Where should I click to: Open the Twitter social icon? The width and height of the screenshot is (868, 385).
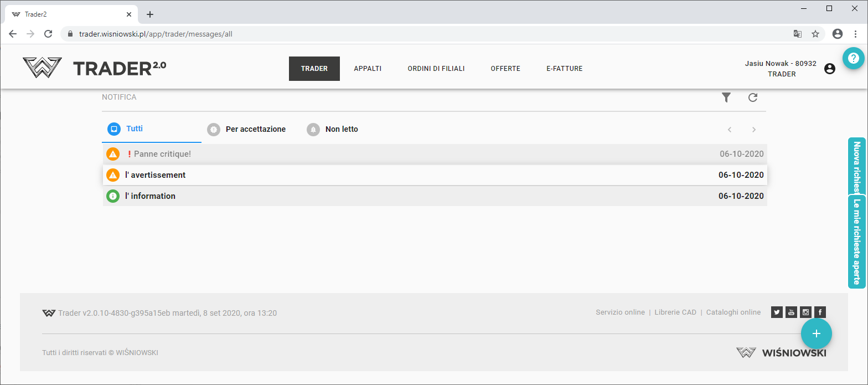click(x=777, y=312)
